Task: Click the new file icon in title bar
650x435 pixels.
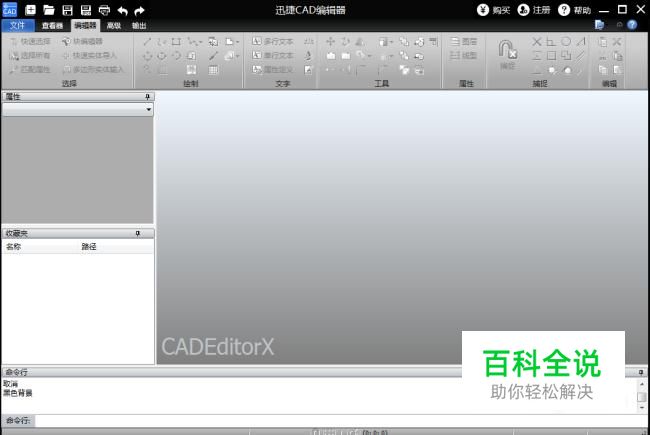Action: coord(30,10)
